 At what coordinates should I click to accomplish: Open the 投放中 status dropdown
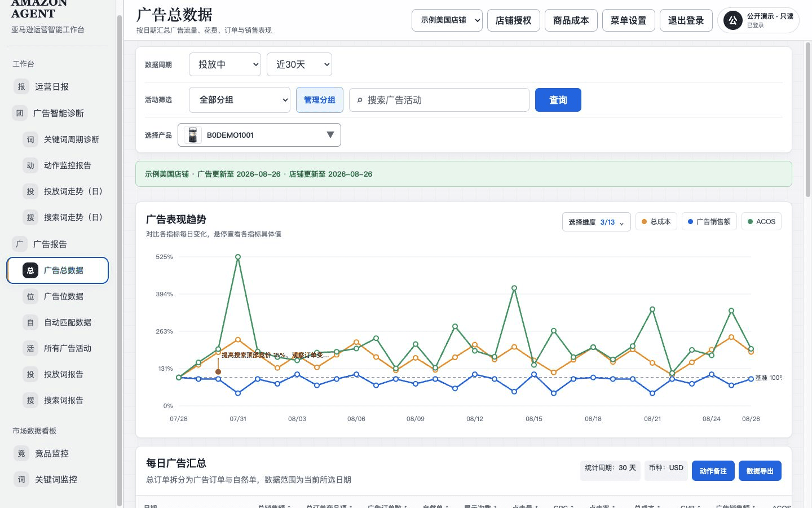tap(225, 64)
